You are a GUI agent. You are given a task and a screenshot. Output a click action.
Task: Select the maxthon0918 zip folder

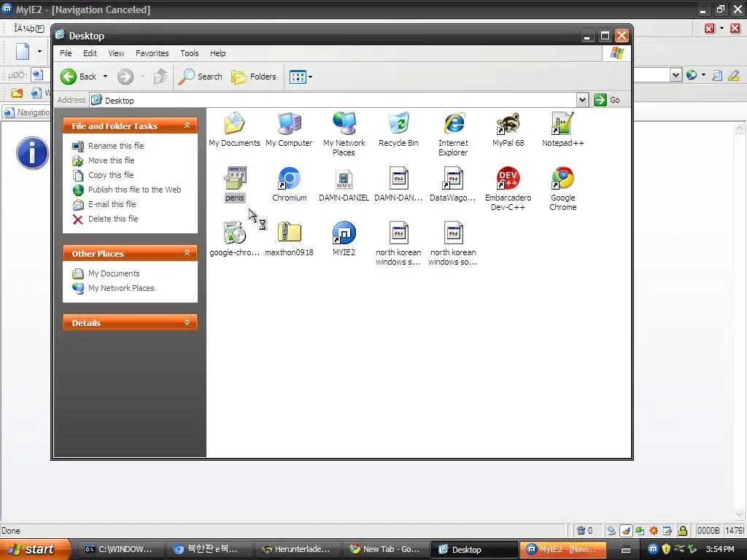pyautogui.click(x=289, y=239)
